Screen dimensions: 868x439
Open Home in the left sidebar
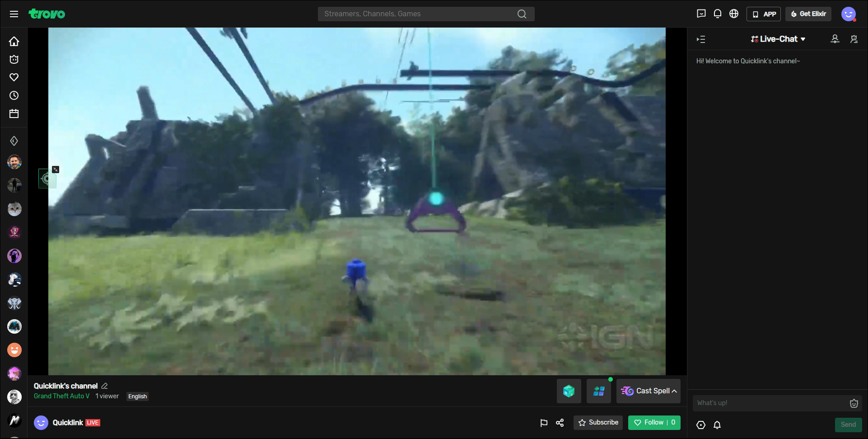pyautogui.click(x=14, y=41)
